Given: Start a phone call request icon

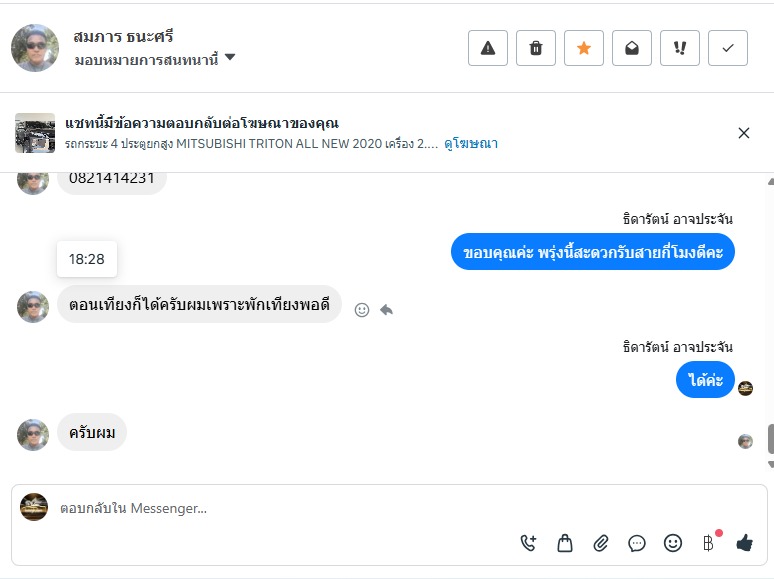Looking at the screenshot, I should tap(529, 543).
